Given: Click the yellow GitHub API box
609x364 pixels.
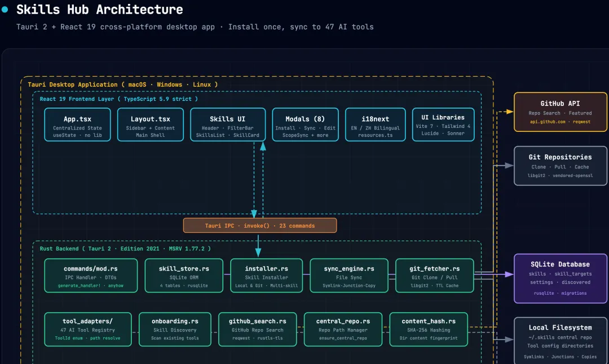Looking at the screenshot, I should (561, 112).
